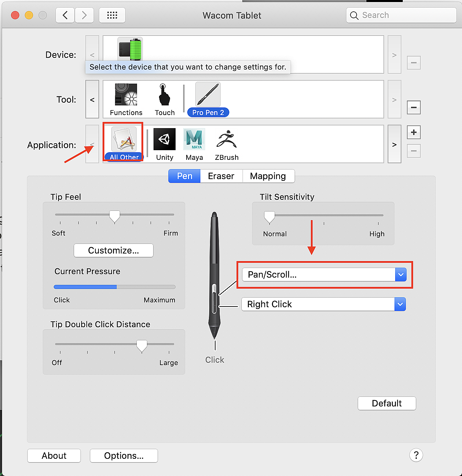Open the Customize pressure dialog
Viewport: 462px width, 476px height.
[113, 250]
